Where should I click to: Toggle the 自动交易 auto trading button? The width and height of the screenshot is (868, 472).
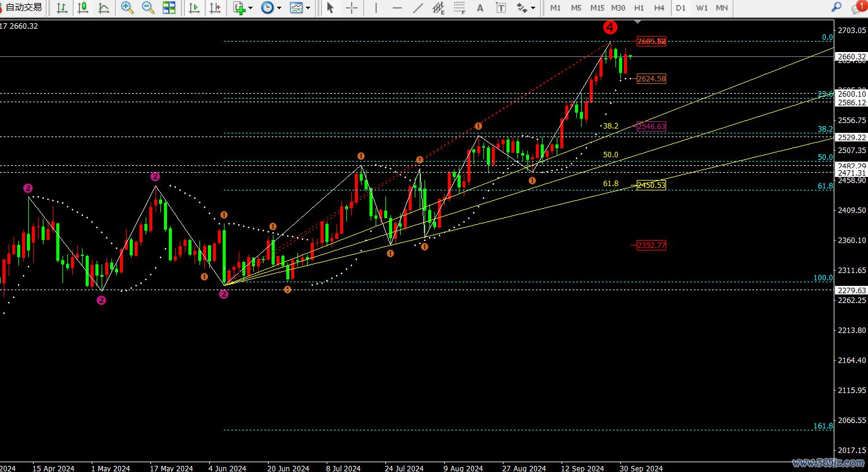(23, 7)
